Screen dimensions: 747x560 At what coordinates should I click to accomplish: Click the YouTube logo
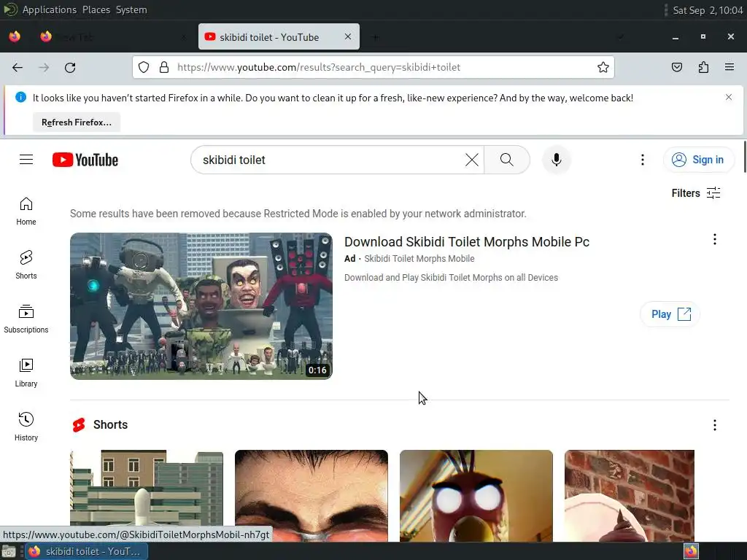(85, 160)
